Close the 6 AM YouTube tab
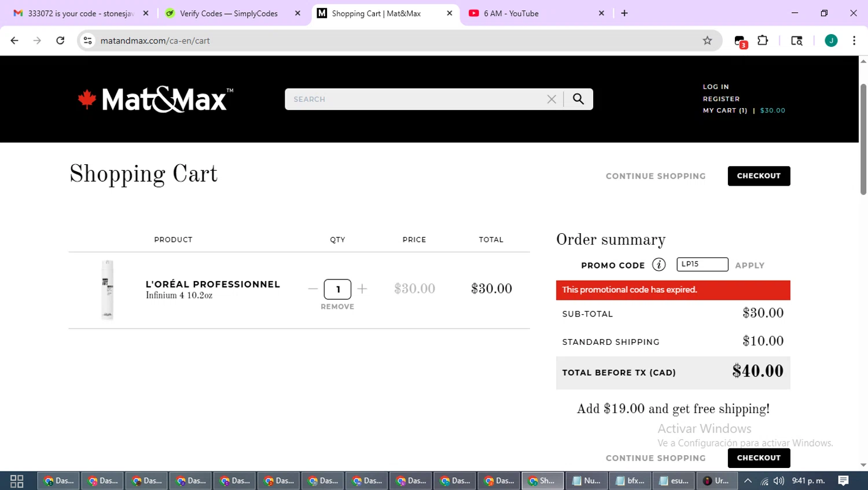 [601, 13]
